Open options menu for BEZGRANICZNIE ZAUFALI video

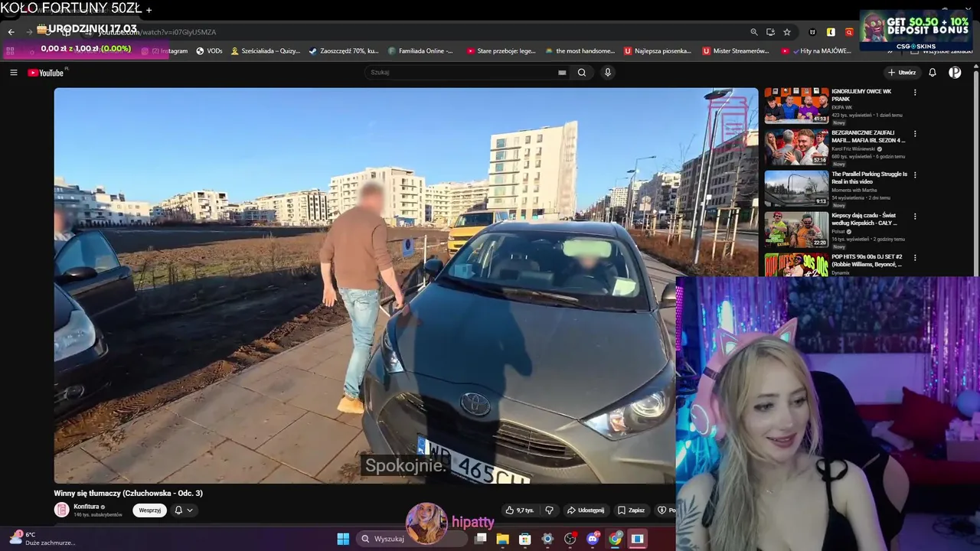915,134
